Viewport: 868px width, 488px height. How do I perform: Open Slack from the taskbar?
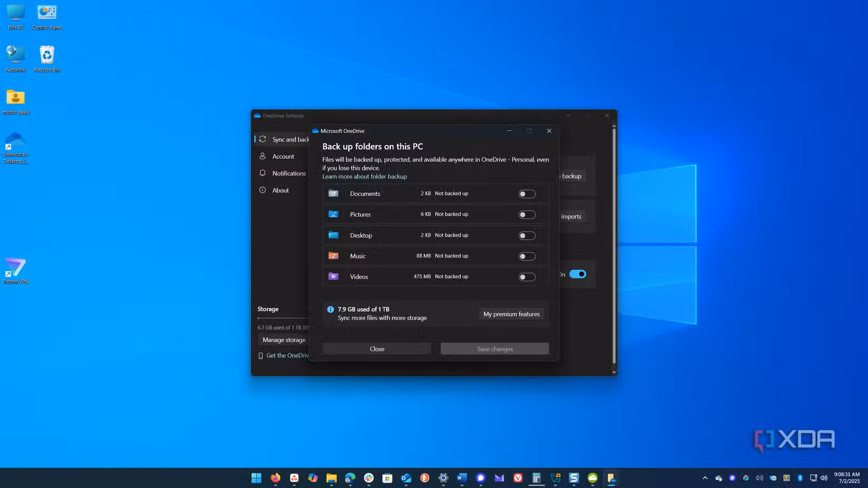pos(369,478)
